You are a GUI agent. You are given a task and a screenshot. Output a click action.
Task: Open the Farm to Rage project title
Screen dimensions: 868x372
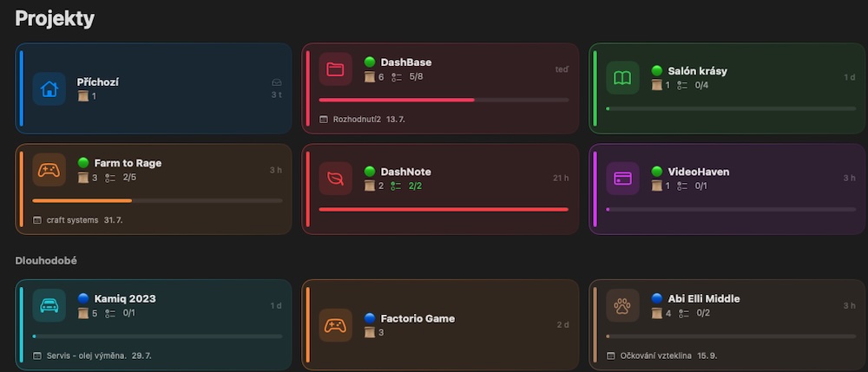128,163
